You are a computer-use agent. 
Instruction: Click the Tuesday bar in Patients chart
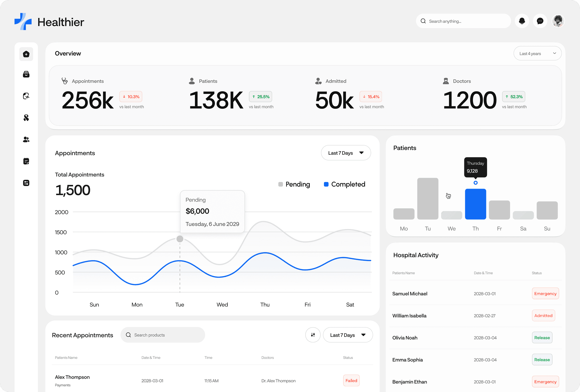click(x=428, y=199)
